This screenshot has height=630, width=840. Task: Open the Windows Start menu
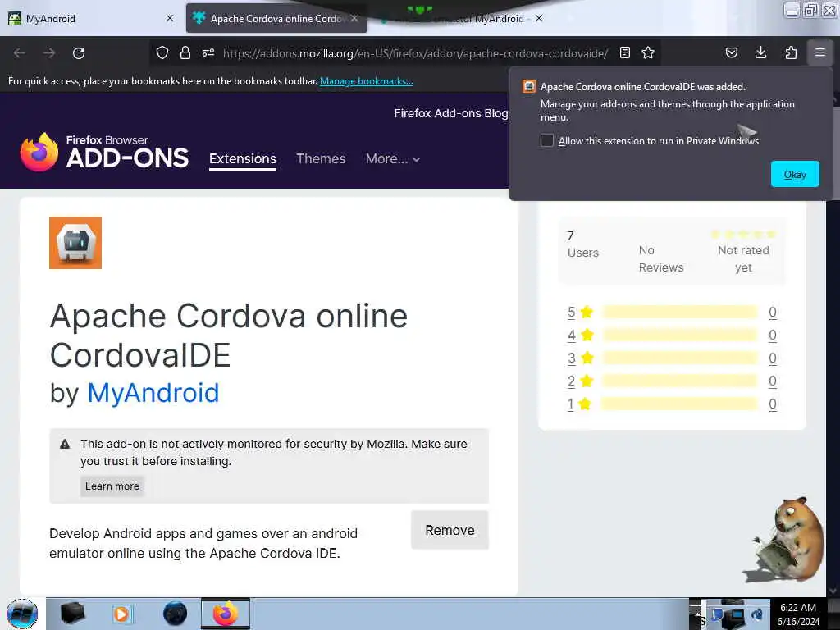(x=22, y=614)
